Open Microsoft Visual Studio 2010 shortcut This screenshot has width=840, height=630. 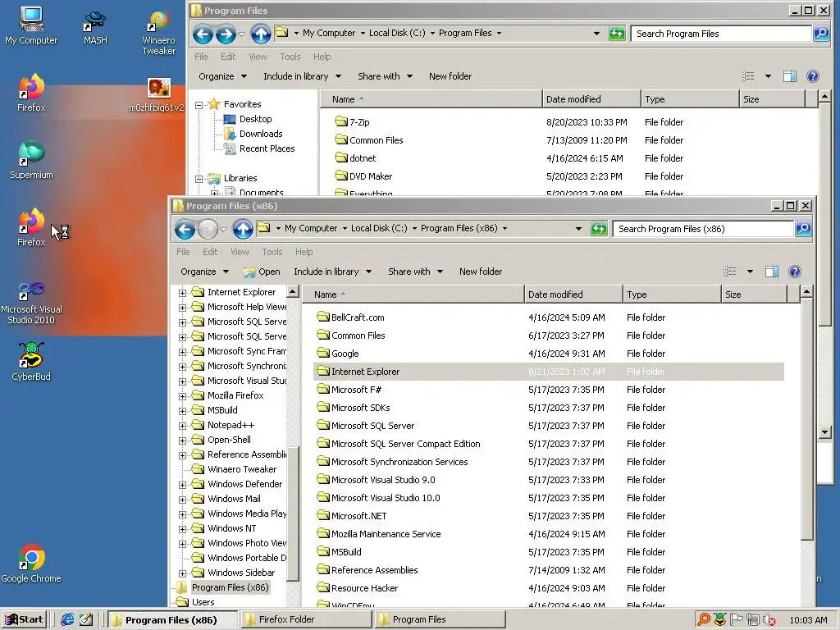pos(31,303)
